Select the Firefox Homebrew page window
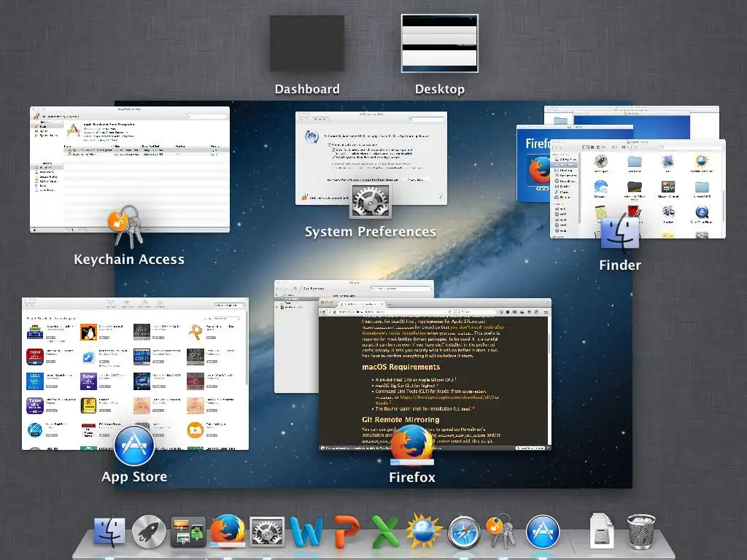This screenshot has height=560, width=747. 435,374
